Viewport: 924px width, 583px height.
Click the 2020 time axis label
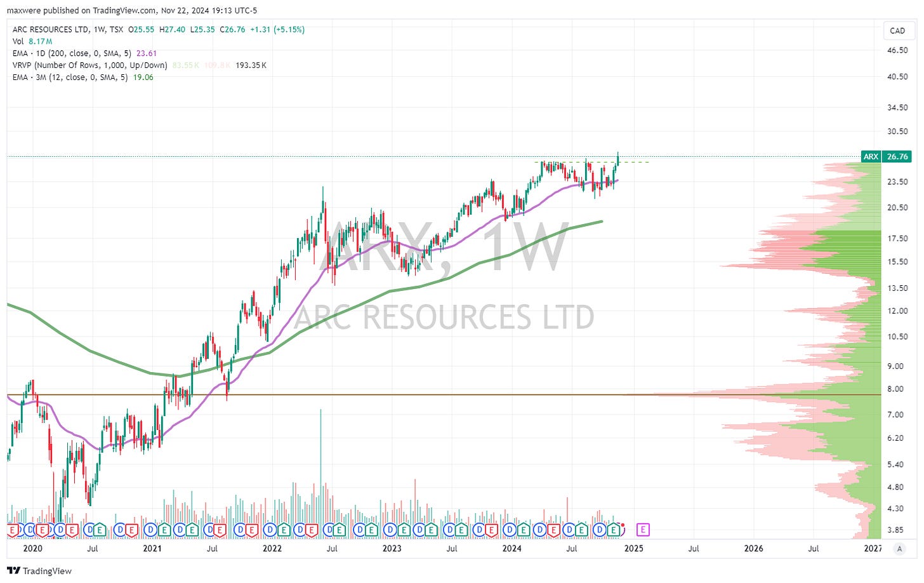click(32, 549)
